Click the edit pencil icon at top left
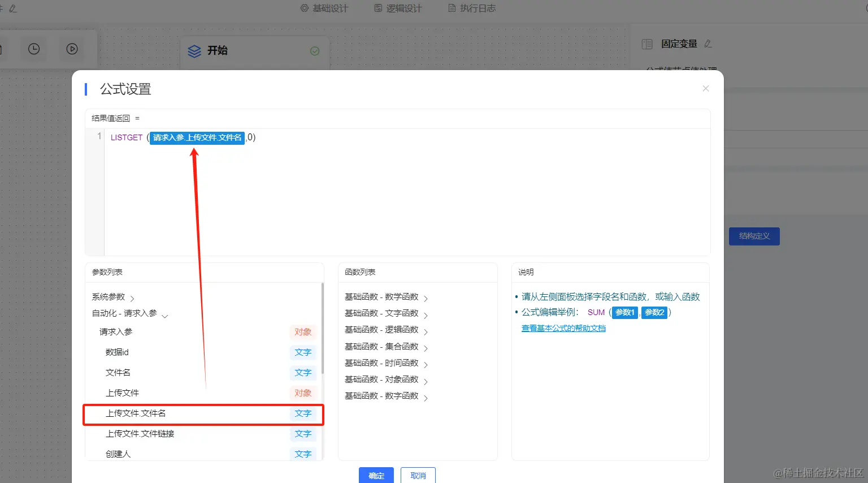This screenshot has height=483, width=868. coord(13,8)
